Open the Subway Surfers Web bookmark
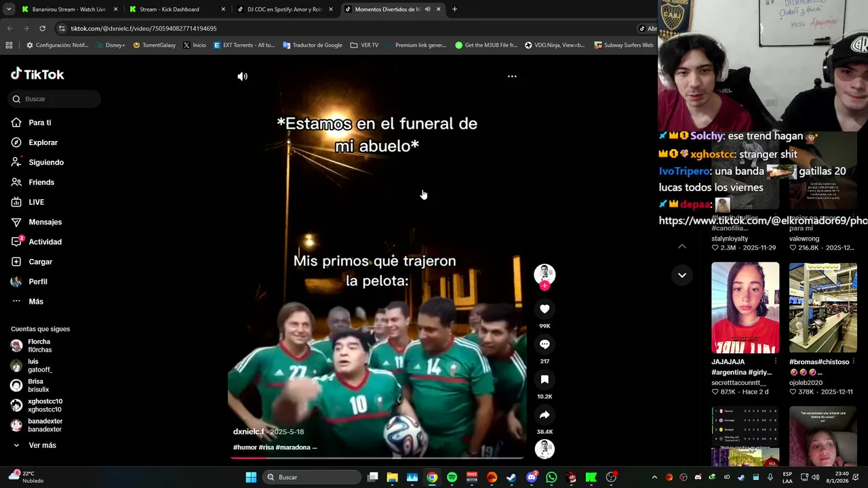 [623, 45]
